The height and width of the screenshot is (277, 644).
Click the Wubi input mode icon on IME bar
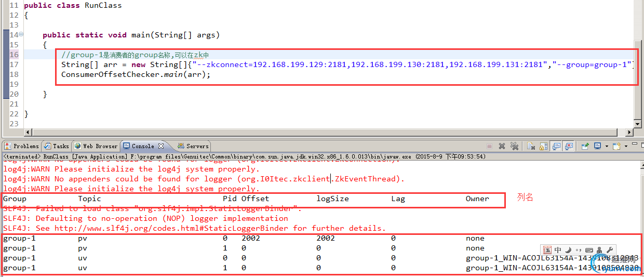pyautogui.click(x=548, y=250)
